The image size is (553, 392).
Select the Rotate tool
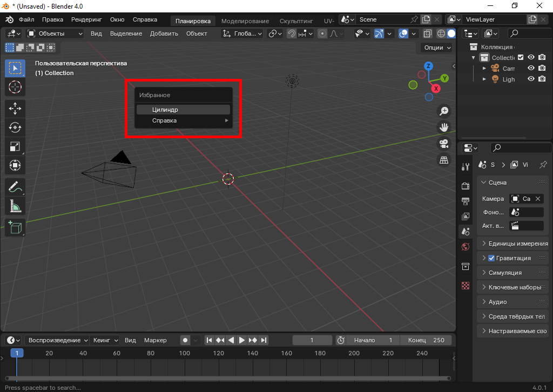pyautogui.click(x=15, y=127)
